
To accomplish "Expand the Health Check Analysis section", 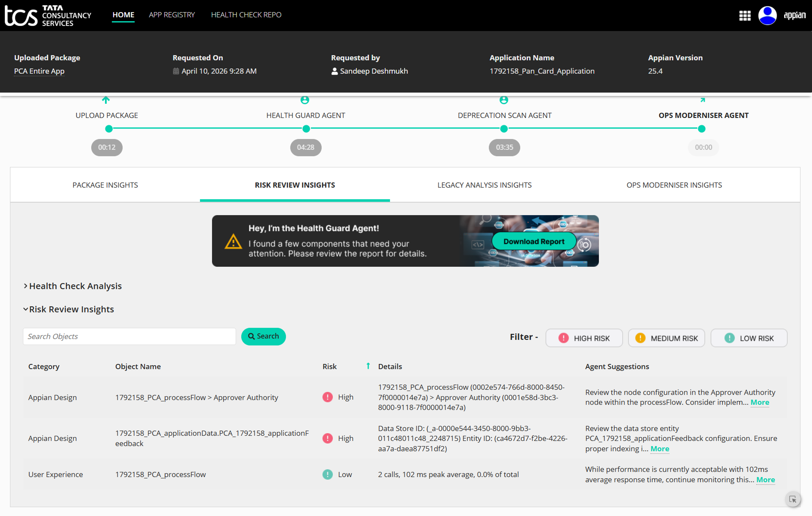I will [x=73, y=286].
